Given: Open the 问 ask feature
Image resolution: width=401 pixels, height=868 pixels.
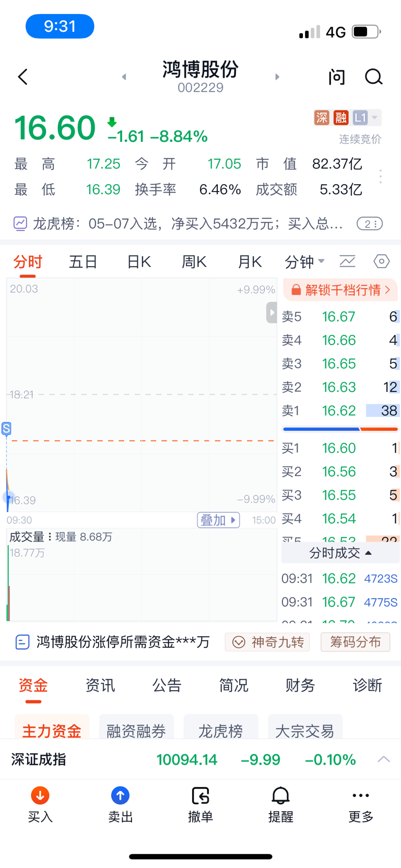Looking at the screenshot, I should [x=337, y=77].
